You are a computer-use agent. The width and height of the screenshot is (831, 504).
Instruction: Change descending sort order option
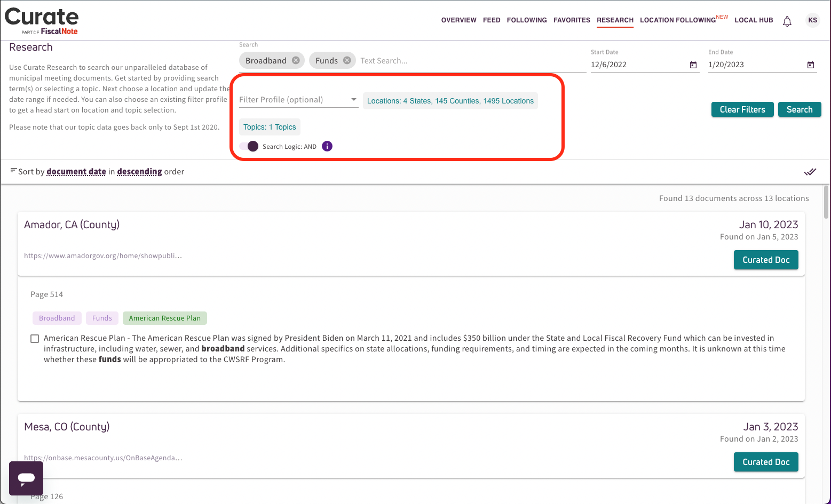point(139,172)
